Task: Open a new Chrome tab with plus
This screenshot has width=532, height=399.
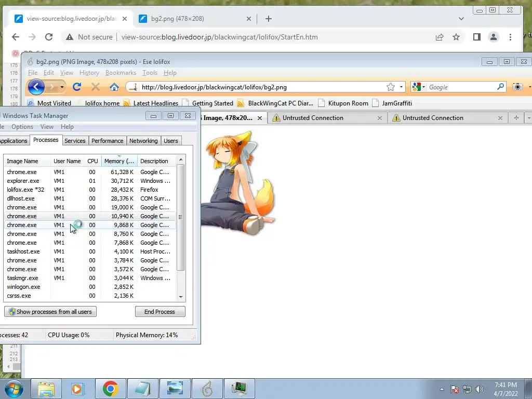Action: [269, 19]
